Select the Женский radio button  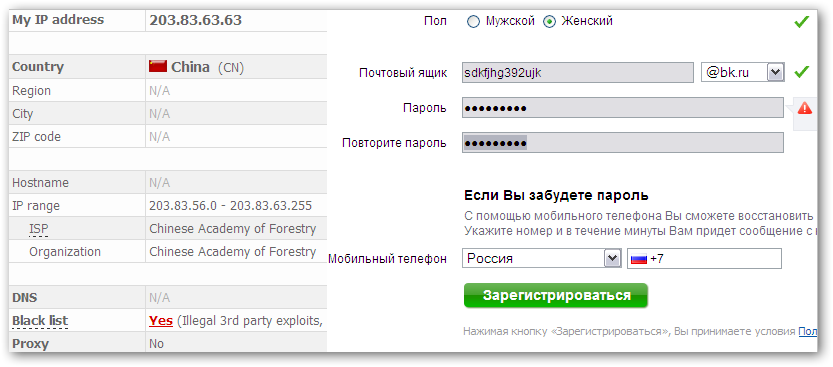(549, 22)
